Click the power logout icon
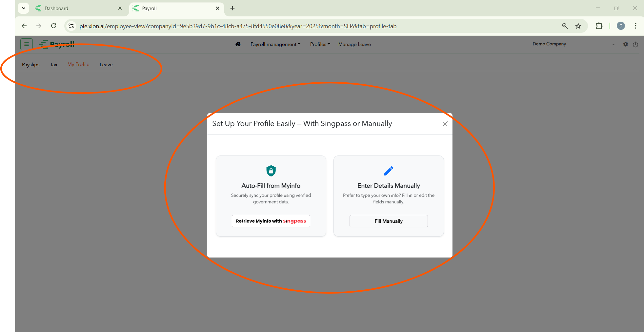 (635, 44)
